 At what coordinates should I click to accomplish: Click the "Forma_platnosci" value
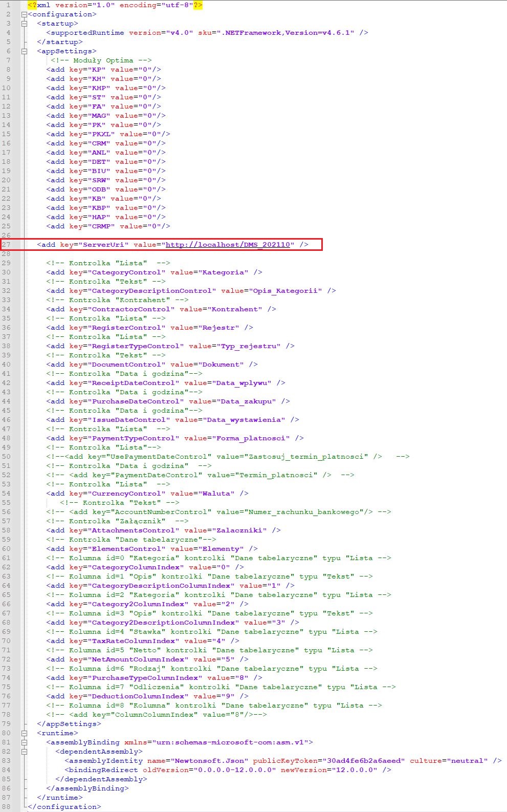[251, 438]
